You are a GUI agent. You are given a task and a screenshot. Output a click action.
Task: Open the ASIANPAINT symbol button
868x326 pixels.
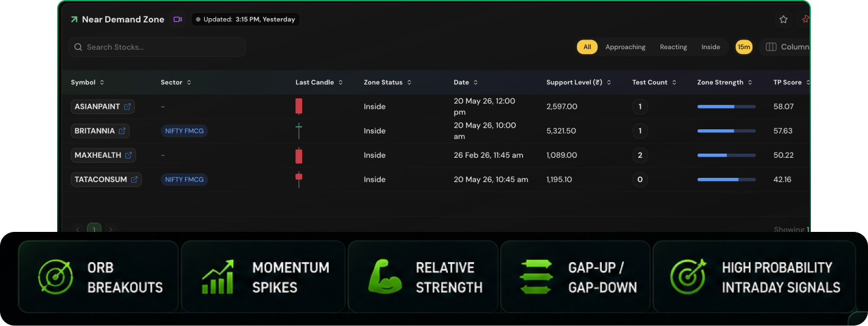coord(103,107)
